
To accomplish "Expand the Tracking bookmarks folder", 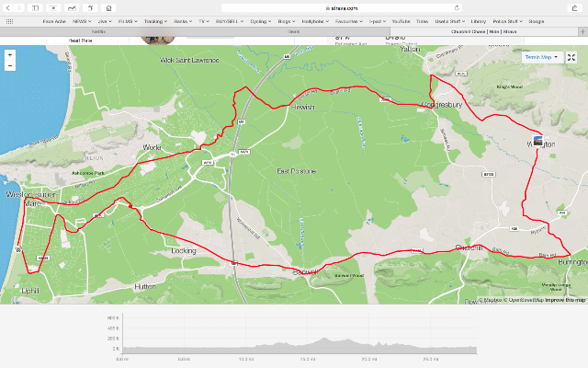I will click(155, 21).
